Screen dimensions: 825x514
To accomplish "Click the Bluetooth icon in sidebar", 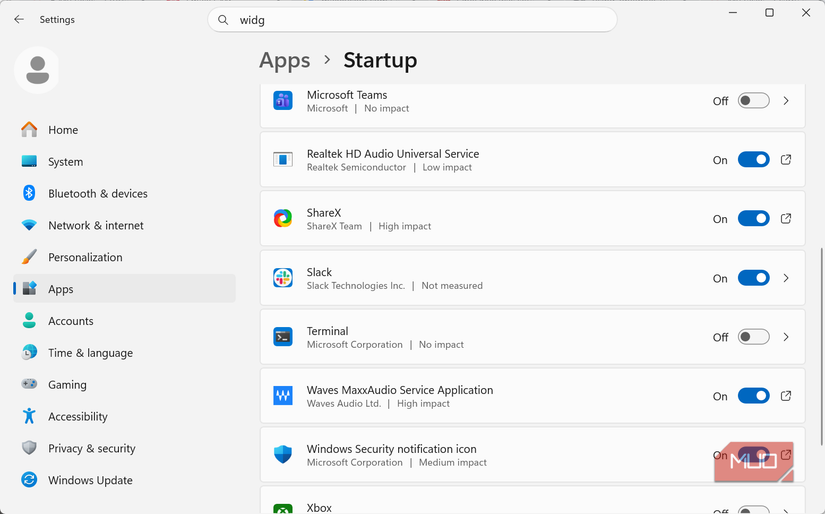I will click(x=29, y=193).
